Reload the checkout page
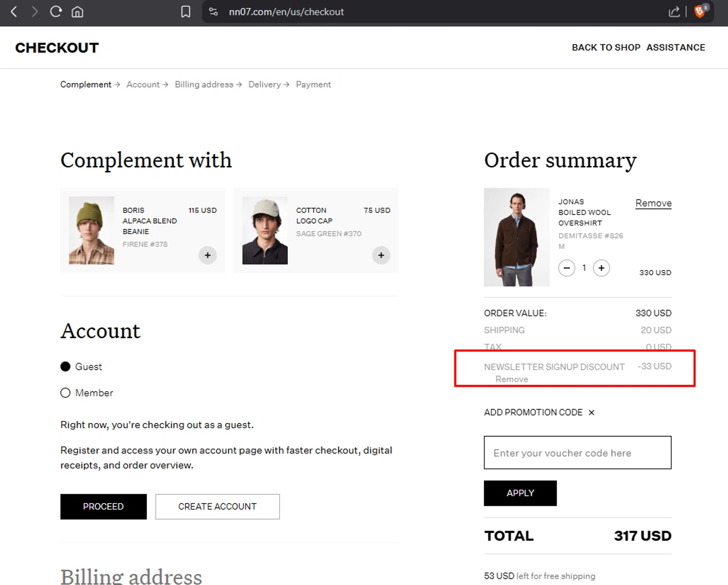 point(56,12)
